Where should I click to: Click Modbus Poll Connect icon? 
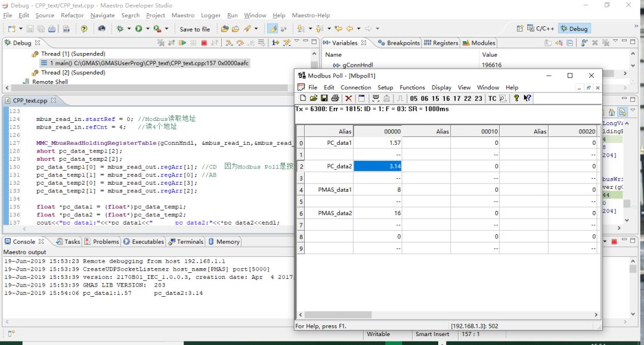(376, 98)
